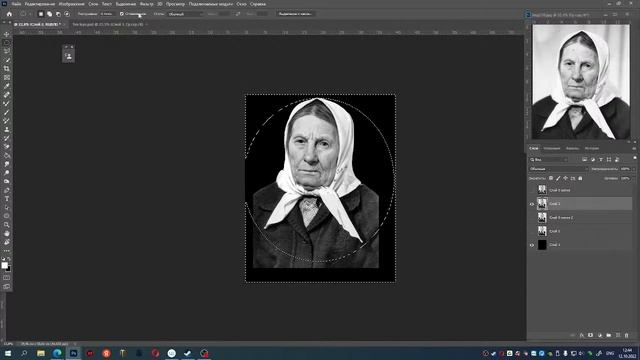Toggle the Anti-alias checkbox (Сглаживание)
The height and width of the screenshot is (360, 640).
[x=122, y=14]
